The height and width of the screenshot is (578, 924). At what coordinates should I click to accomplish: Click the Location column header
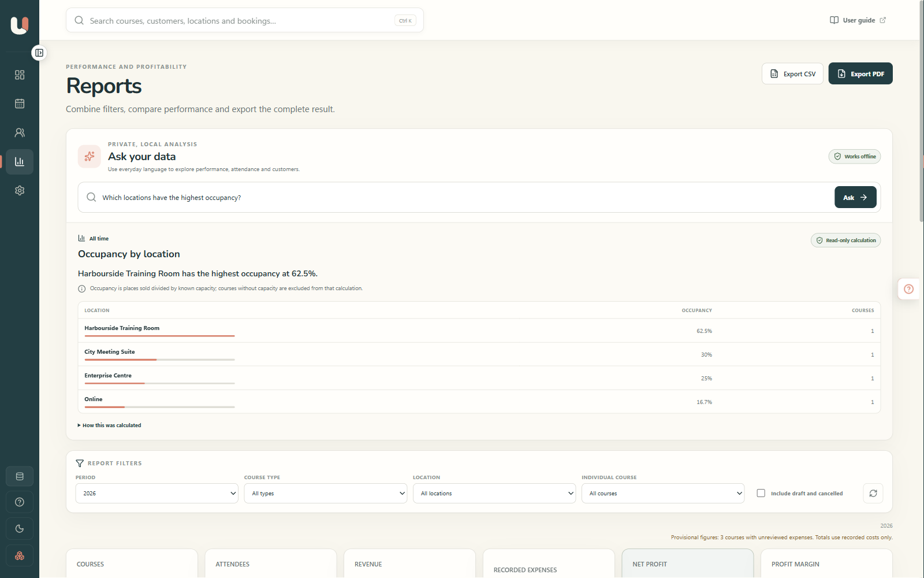click(x=97, y=310)
